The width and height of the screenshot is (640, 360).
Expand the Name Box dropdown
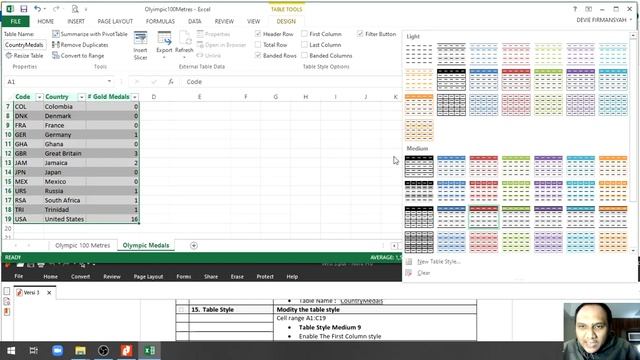tap(109, 81)
